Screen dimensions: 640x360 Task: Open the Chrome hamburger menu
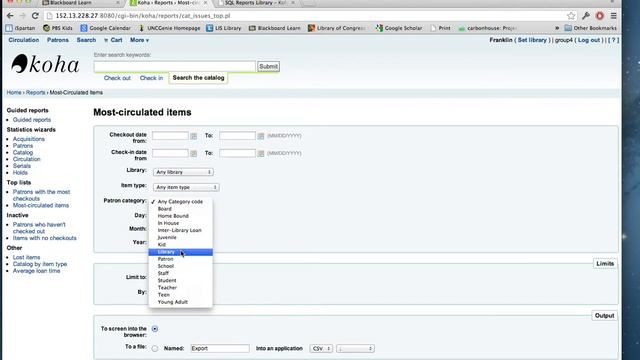tap(613, 16)
